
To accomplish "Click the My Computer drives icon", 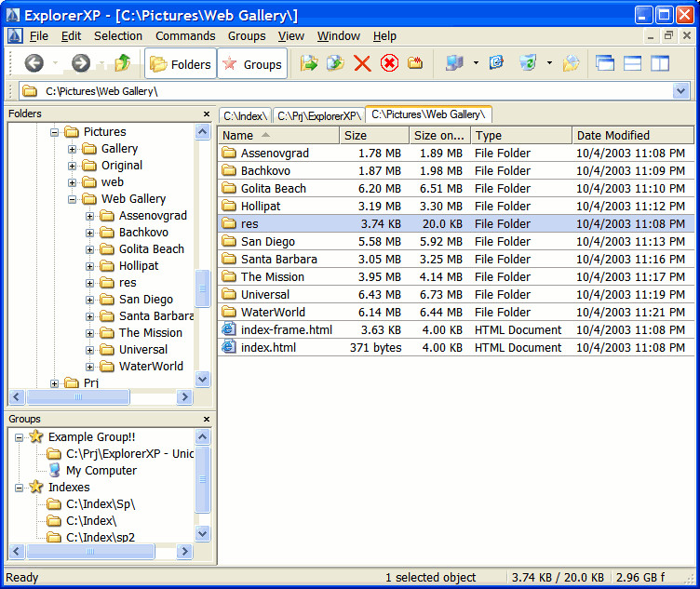I will (454, 63).
